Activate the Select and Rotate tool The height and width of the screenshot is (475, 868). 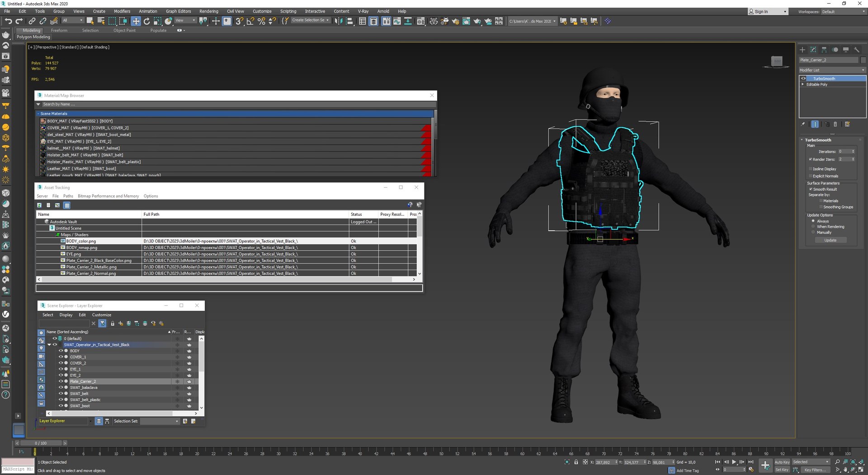(x=146, y=21)
